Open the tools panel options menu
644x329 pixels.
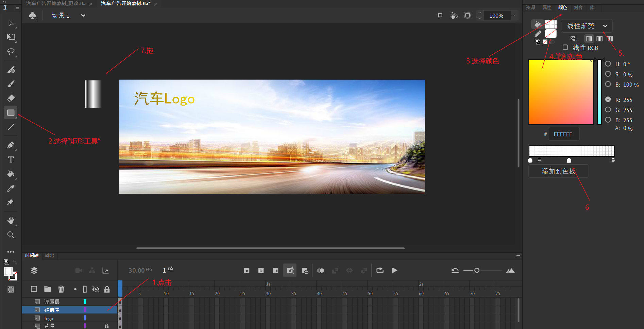point(17,8)
